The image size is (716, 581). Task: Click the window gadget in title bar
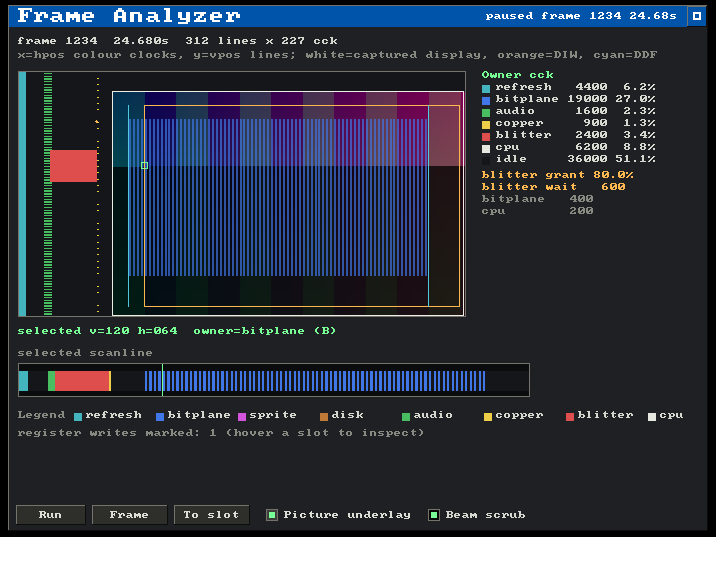click(x=697, y=16)
